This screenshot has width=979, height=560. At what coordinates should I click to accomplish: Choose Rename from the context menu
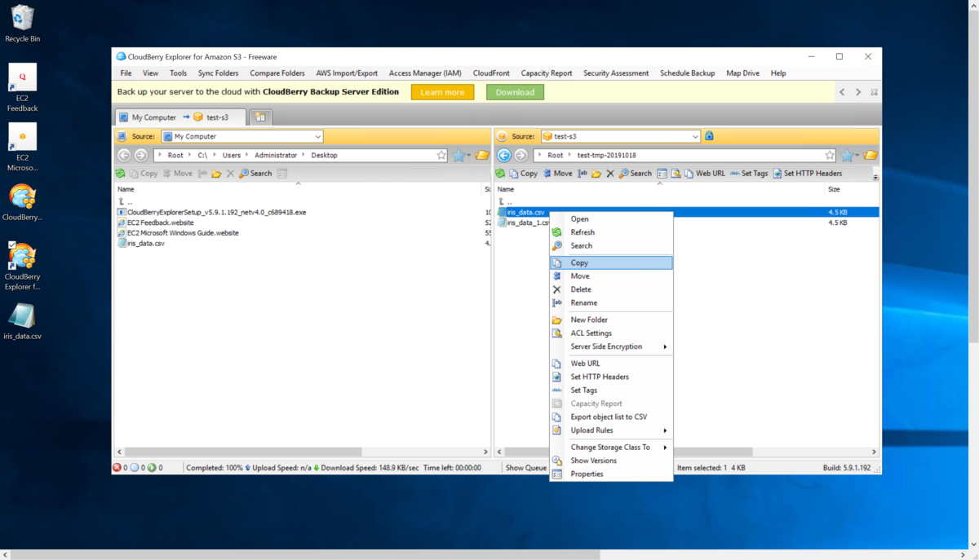coord(611,302)
